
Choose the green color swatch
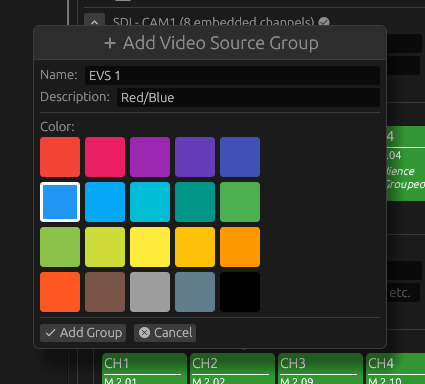[240, 202]
